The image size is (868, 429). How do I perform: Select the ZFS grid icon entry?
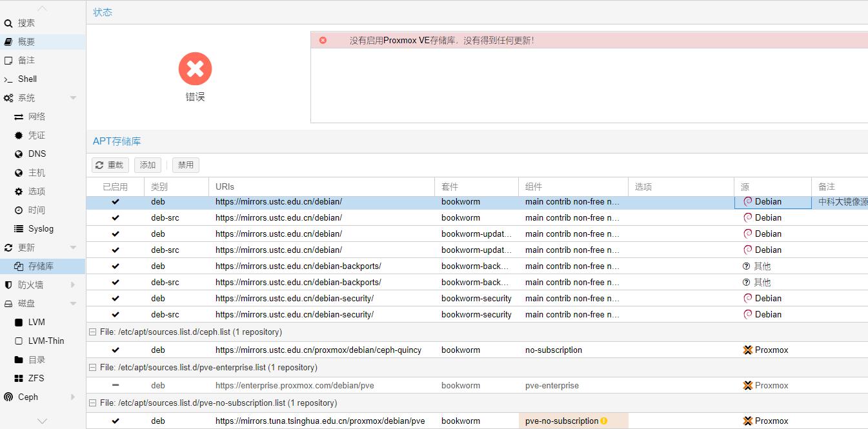pyautogui.click(x=19, y=378)
